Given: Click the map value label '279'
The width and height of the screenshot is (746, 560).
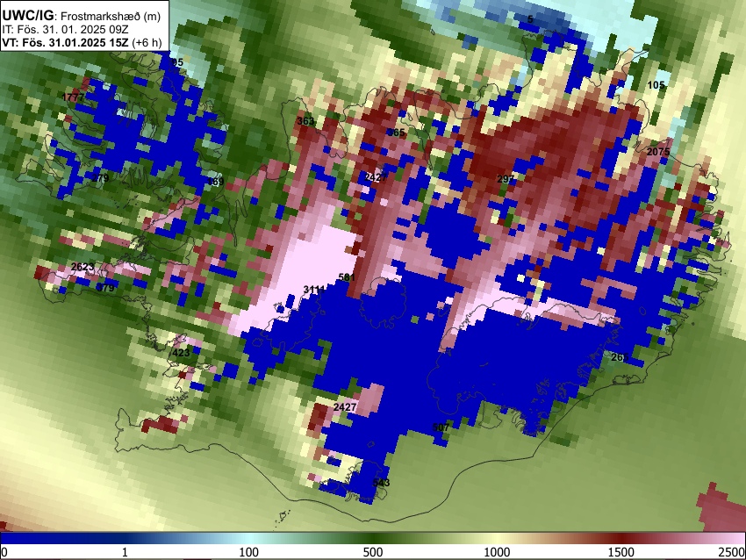Looking at the screenshot, I should click(x=100, y=178).
